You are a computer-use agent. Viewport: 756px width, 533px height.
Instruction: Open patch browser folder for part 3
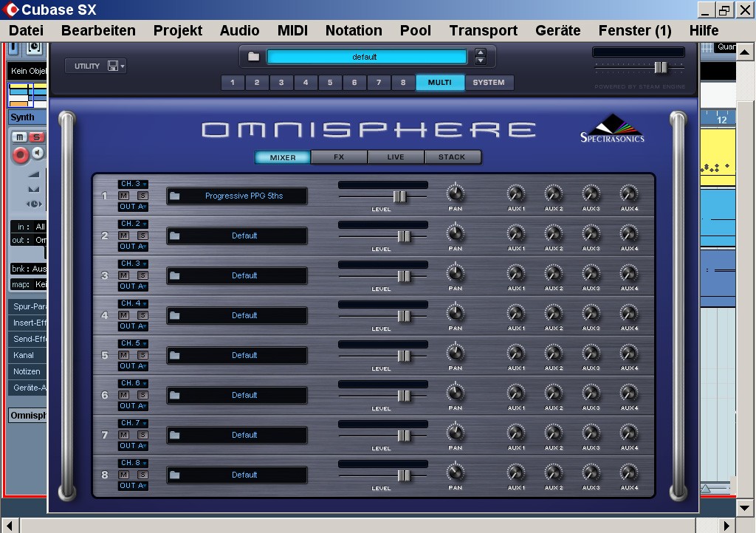pos(175,275)
